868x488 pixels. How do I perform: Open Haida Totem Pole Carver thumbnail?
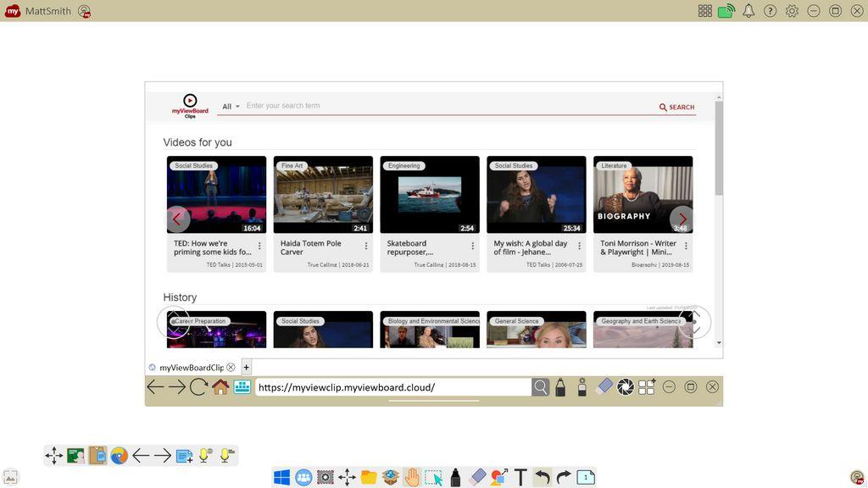point(323,194)
